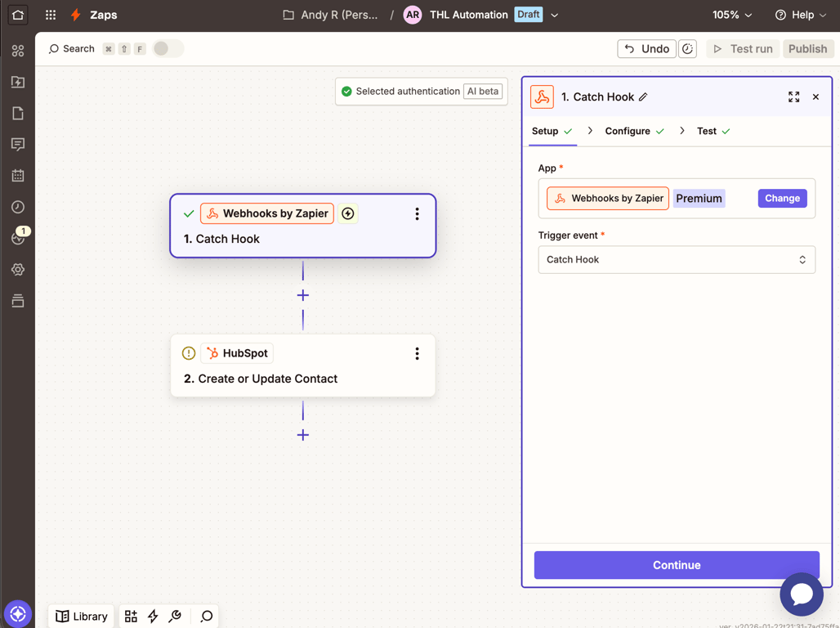The width and height of the screenshot is (840, 628).
Task: Expand the chevron next to Draft badge
Action: [x=555, y=15]
